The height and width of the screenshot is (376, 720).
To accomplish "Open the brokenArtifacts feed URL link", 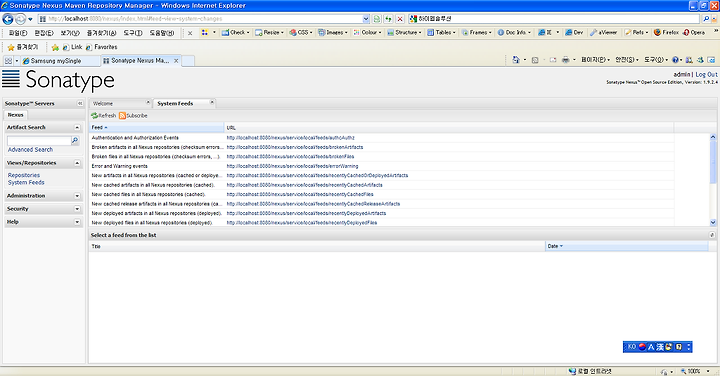I will pos(295,147).
